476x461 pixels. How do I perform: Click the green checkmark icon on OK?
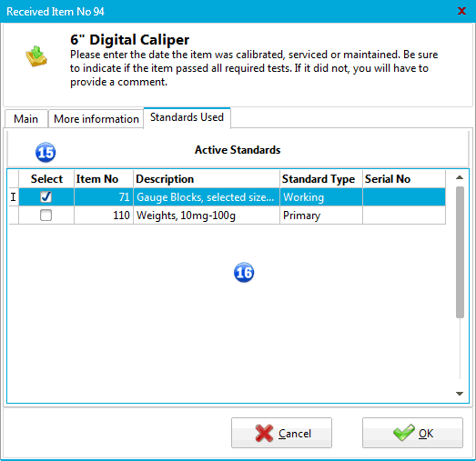(x=404, y=433)
